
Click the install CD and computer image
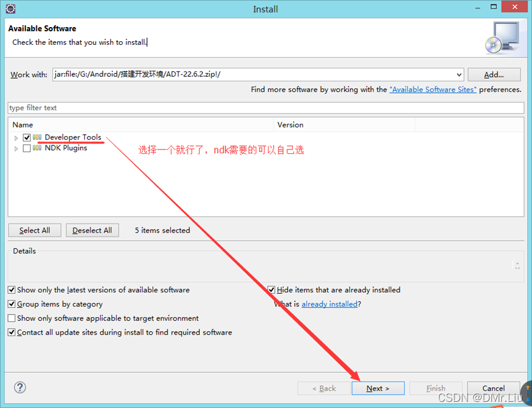click(502, 38)
